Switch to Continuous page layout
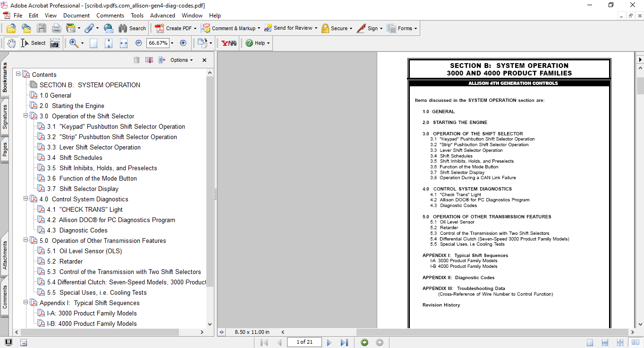Screen dimensions: 644x348 pos(604,342)
